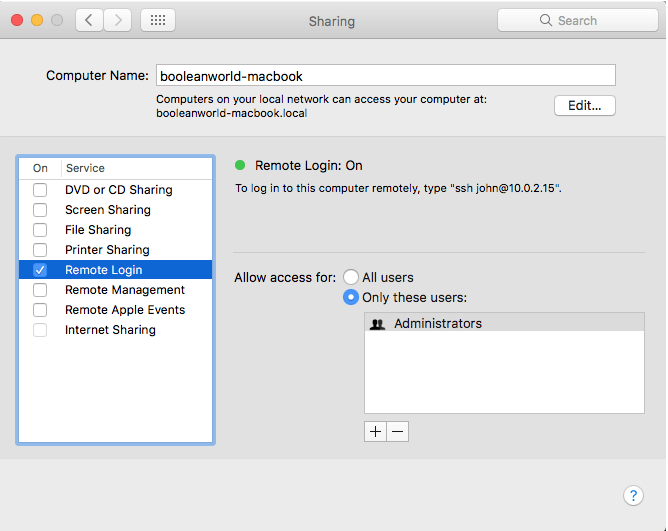Click the Search field
The height and width of the screenshot is (531, 668).
tap(578, 20)
